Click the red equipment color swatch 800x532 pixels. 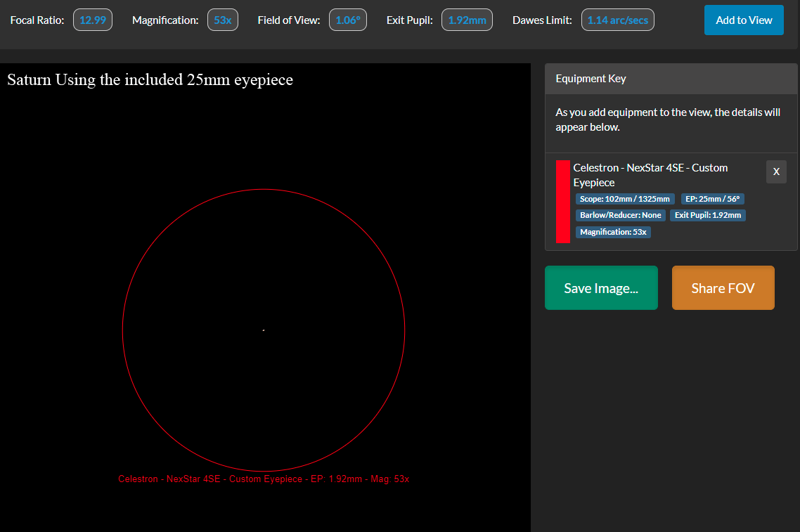562,201
